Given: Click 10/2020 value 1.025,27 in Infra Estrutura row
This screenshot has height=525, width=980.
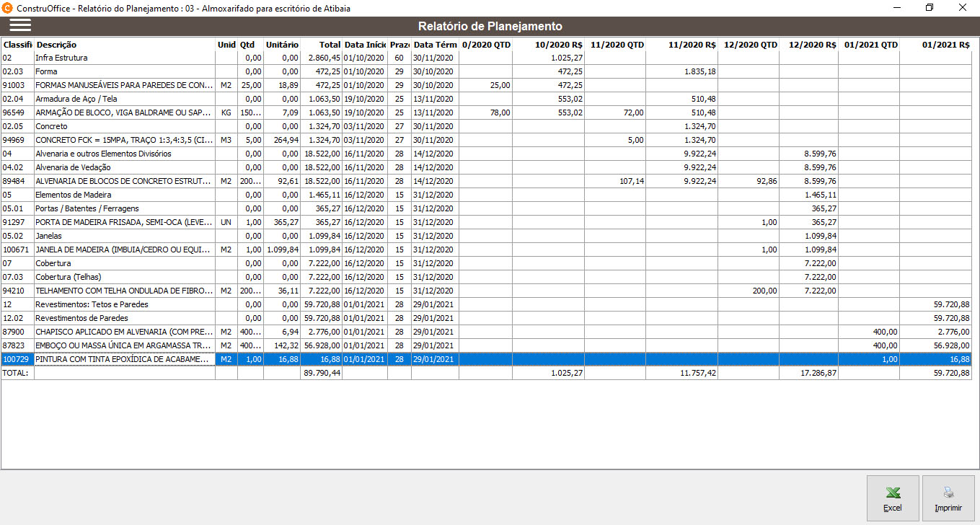Looking at the screenshot, I should [567, 58].
